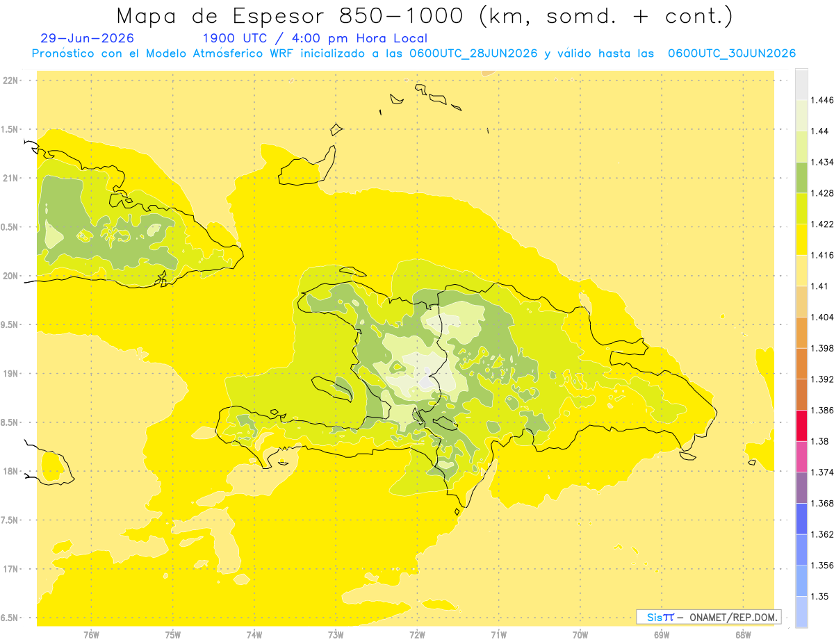
Task: Click the legend value "1.422"
Action: click(821, 224)
